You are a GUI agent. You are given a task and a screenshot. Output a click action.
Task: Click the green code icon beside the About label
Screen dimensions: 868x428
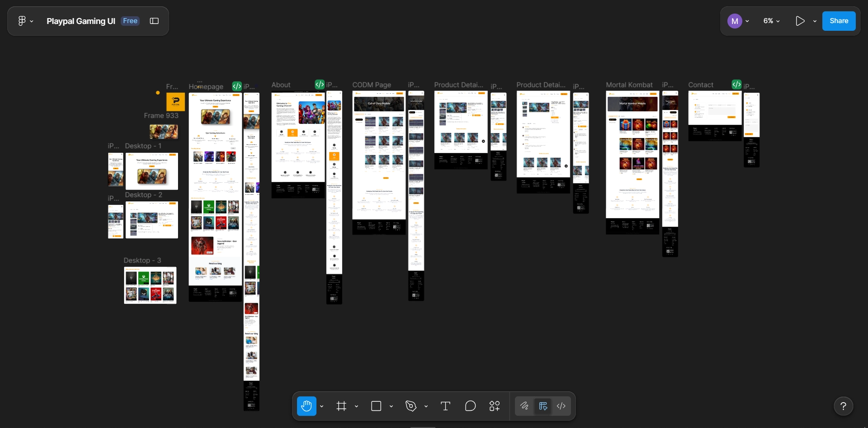pyautogui.click(x=320, y=84)
